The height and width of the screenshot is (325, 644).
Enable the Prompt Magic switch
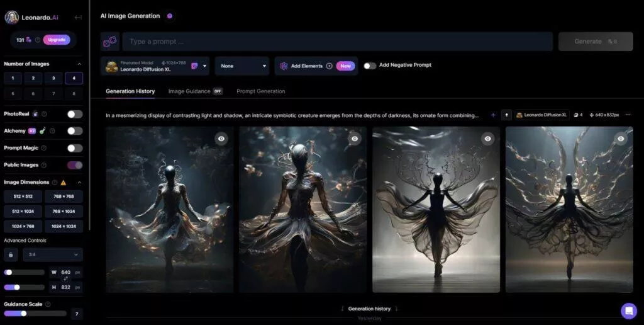(75, 148)
